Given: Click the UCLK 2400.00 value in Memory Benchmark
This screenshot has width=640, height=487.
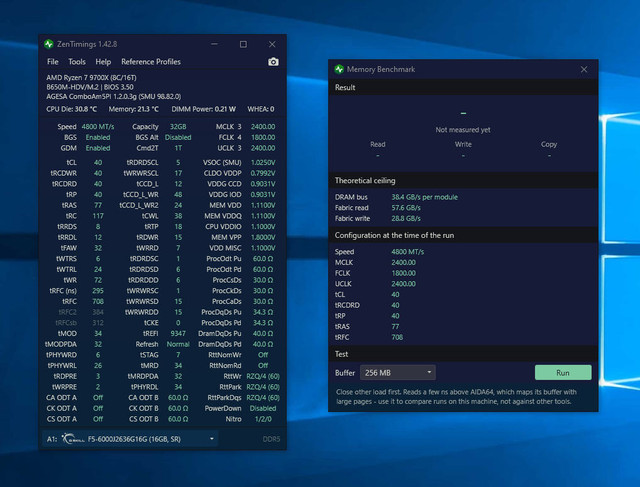Looking at the screenshot, I should click(403, 284).
